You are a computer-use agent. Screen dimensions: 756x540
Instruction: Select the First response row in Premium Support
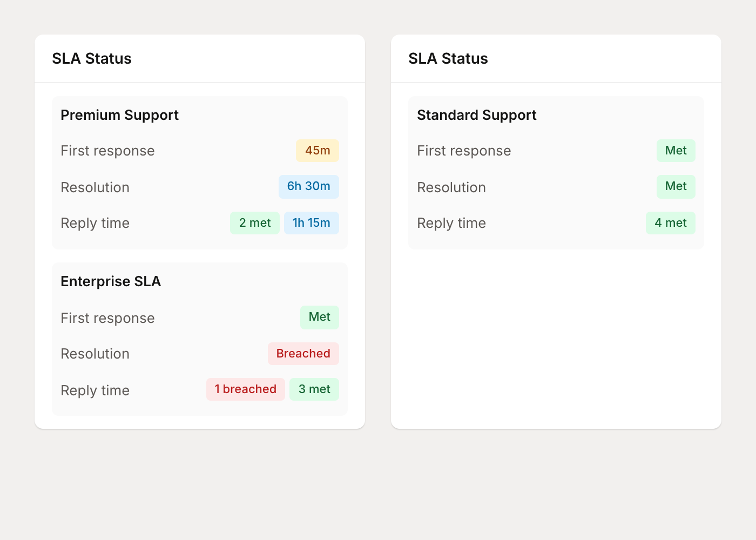tap(107, 151)
